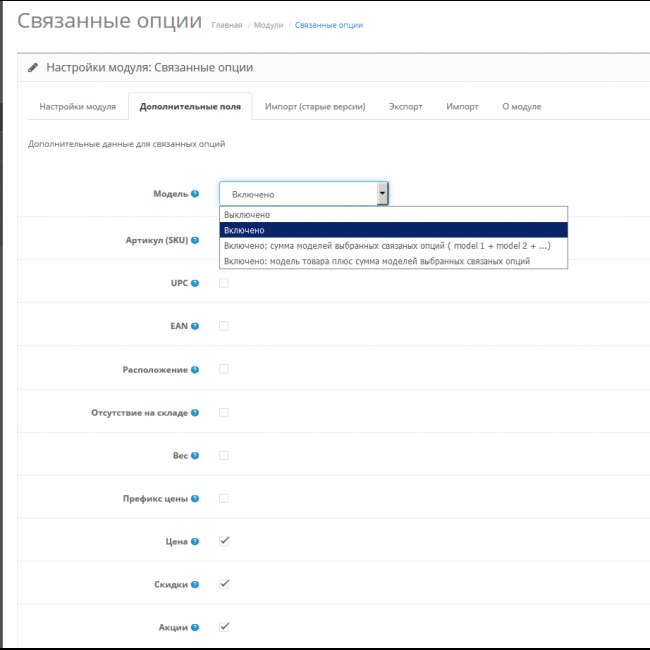Go to Главная breadcrumb link

227,25
